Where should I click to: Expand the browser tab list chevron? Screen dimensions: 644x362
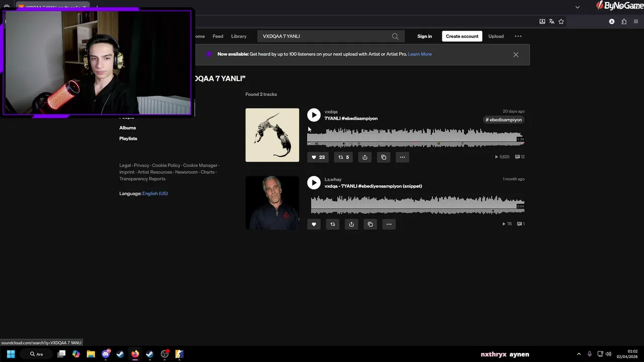coord(578,7)
